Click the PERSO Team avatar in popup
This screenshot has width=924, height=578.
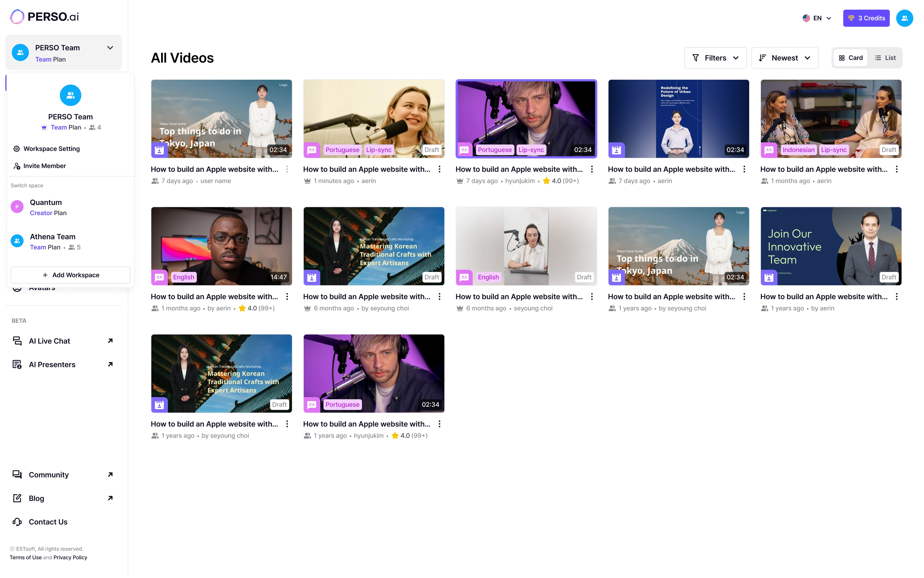(x=71, y=95)
